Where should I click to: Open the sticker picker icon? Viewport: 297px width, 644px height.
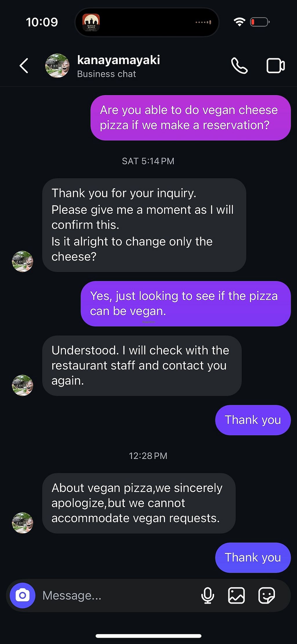(267, 596)
